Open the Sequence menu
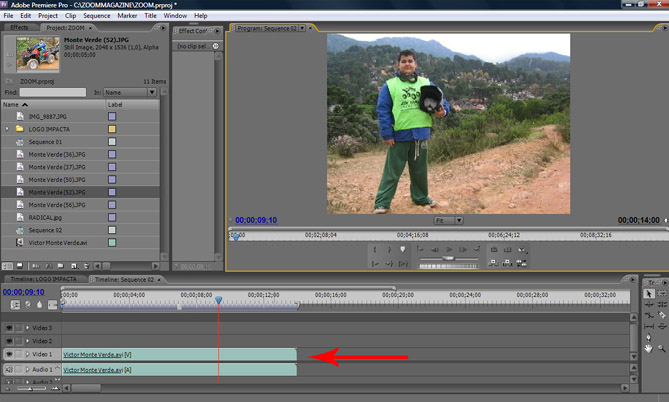The width and height of the screenshot is (669, 402). click(97, 16)
